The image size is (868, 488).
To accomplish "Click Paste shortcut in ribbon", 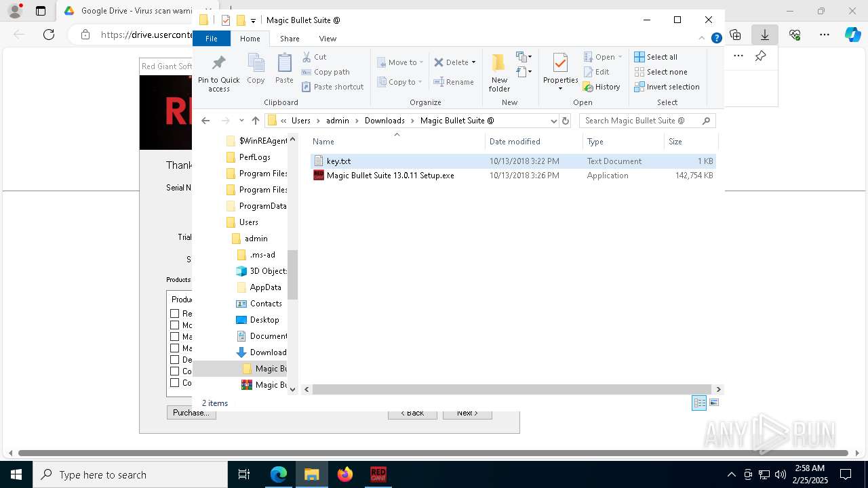I will click(332, 87).
